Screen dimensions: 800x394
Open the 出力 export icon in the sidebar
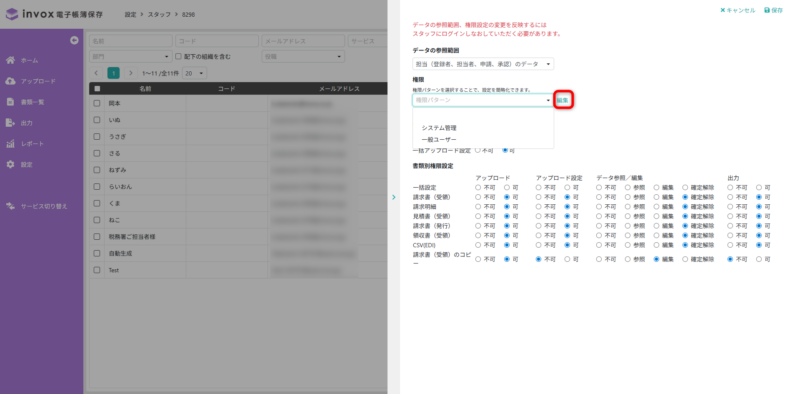click(10, 123)
